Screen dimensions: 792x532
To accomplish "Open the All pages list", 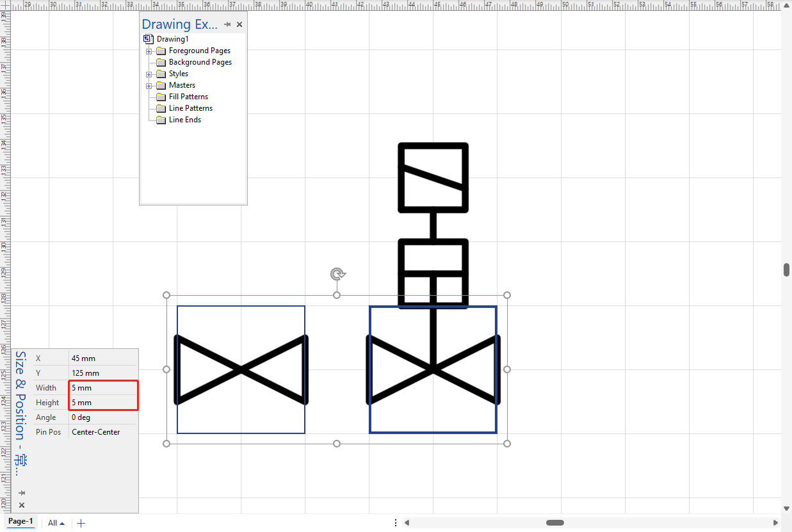I will click(56, 523).
